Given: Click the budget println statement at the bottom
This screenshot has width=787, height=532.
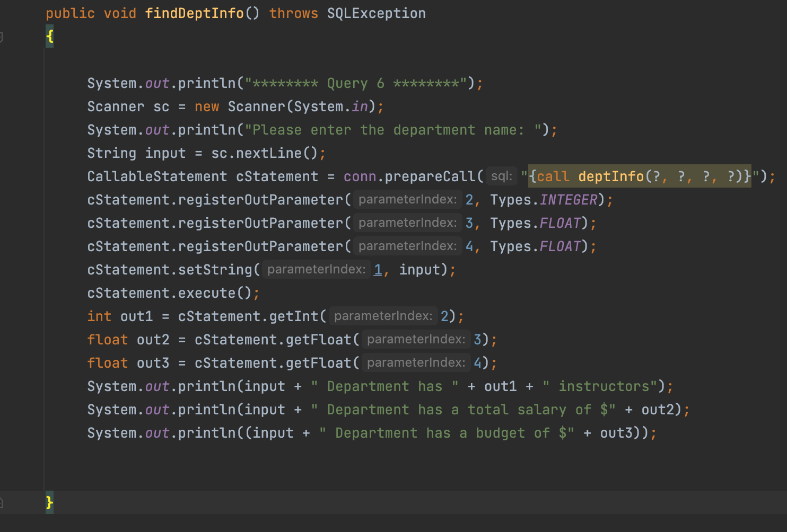Looking at the screenshot, I should tap(371, 432).
